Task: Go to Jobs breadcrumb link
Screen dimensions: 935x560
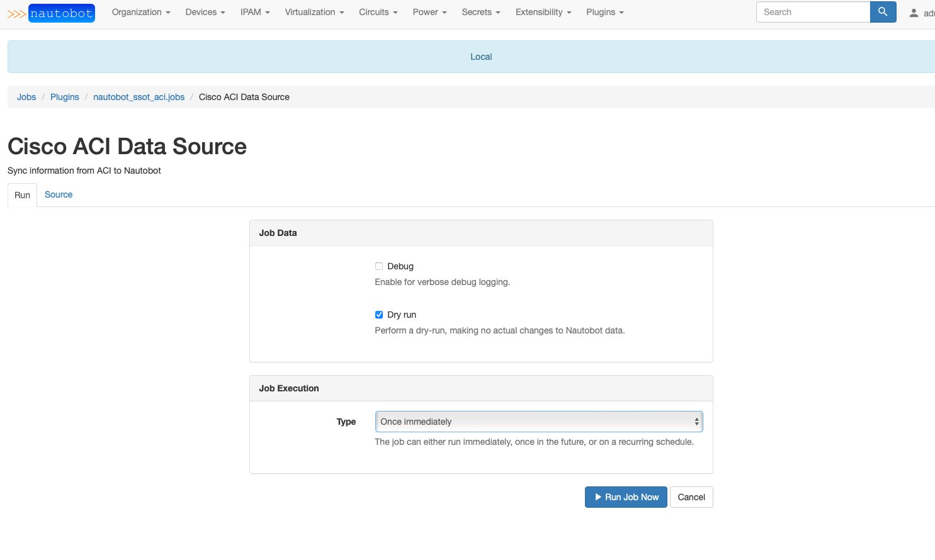Action: click(26, 97)
